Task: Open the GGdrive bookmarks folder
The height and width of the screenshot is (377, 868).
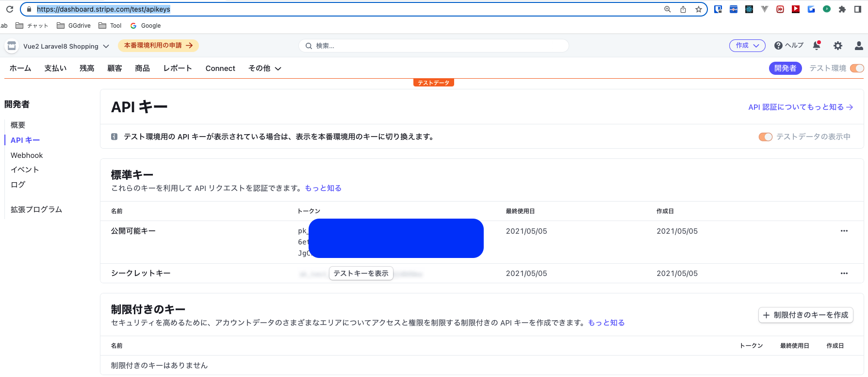Action: (74, 26)
